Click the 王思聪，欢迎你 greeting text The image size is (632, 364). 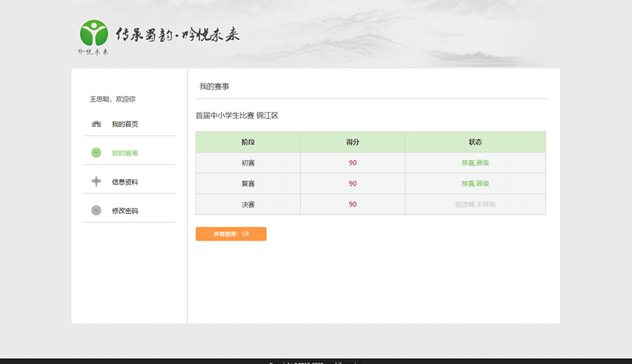click(x=113, y=99)
